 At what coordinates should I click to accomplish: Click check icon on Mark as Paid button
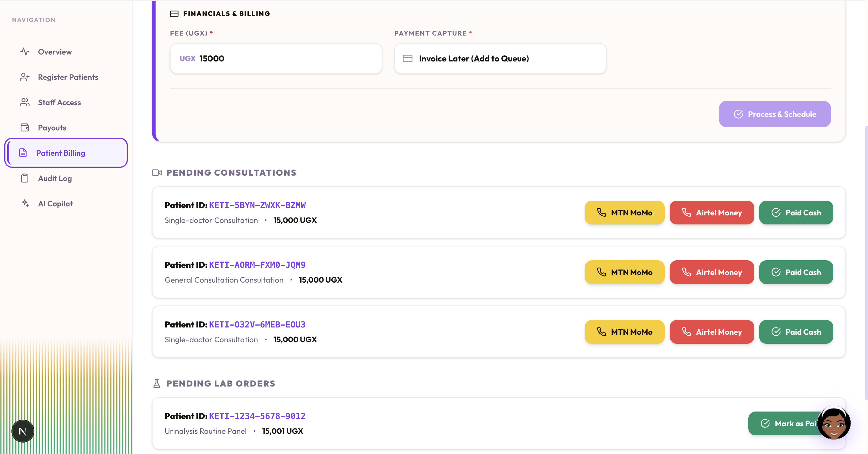click(765, 423)
